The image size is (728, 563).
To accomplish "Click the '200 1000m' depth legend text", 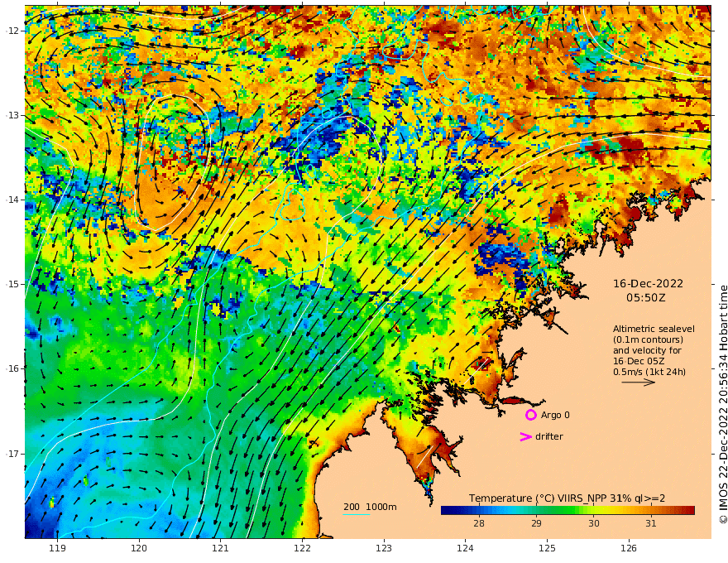I will 370,507.
